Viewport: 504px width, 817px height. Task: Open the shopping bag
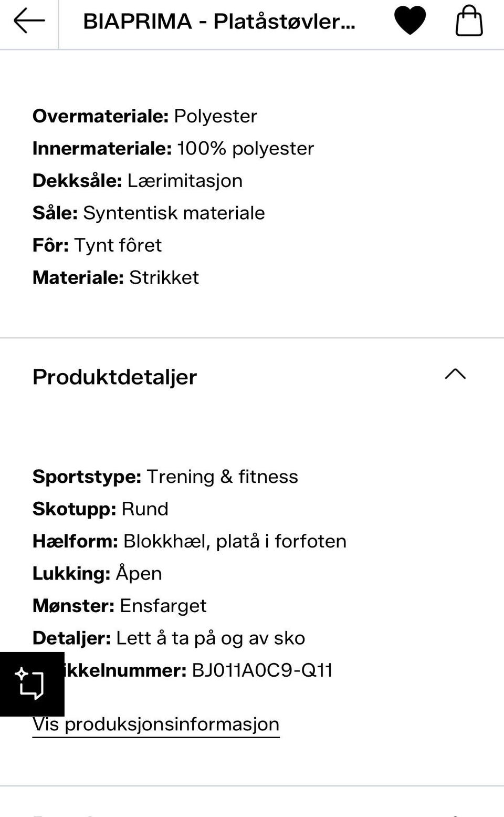[x=468, y=21]
